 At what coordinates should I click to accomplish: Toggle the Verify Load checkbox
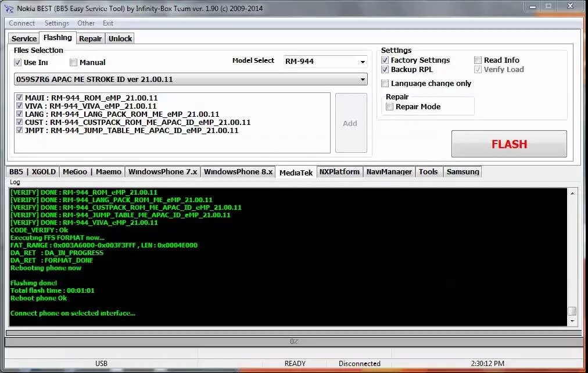point(478,69)
